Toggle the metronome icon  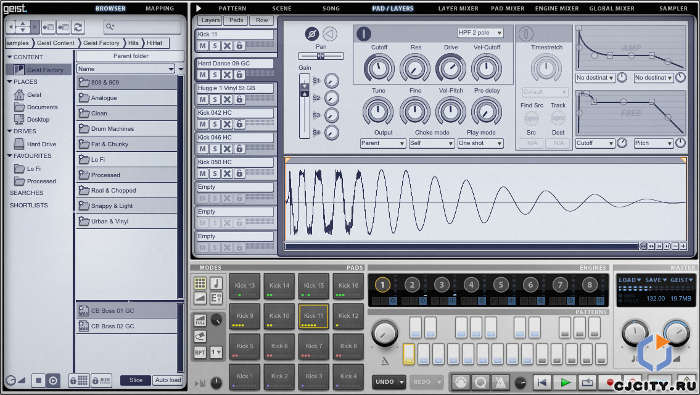point(500,382)
